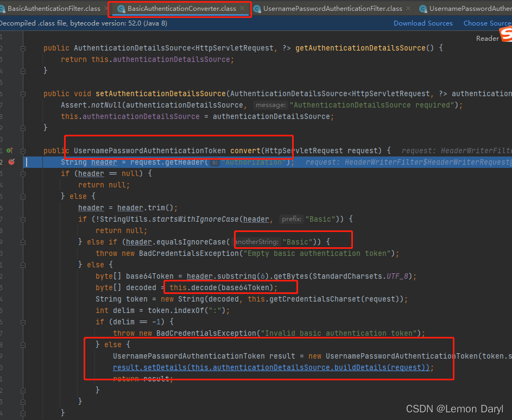
Task: Click the class icon on BasicAuthenticationConverter tab
Action: [x=121, y=9]
